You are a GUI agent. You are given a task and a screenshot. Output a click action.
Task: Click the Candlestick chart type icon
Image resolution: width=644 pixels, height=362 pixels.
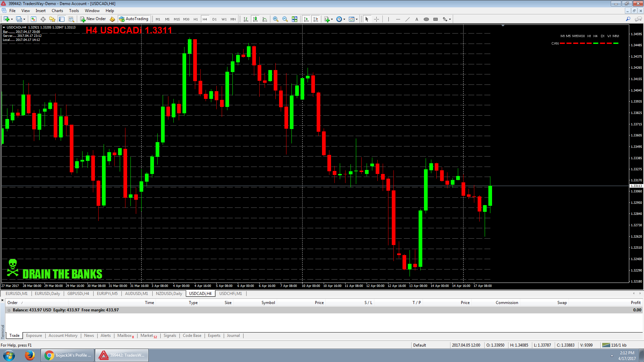coord(255,19)
